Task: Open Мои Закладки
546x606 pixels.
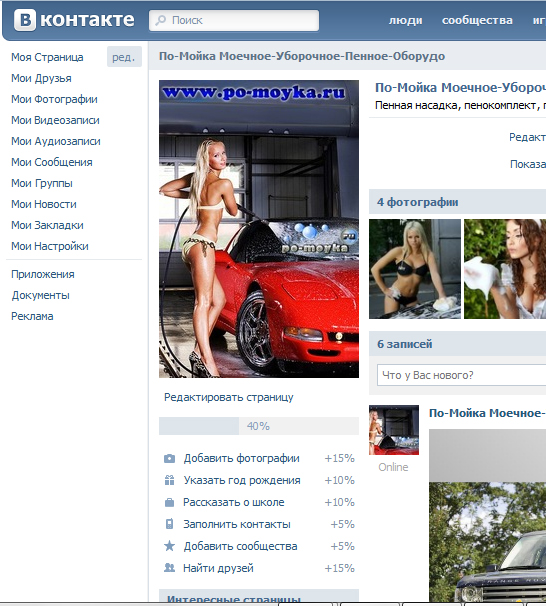Action: click(47, 225)
